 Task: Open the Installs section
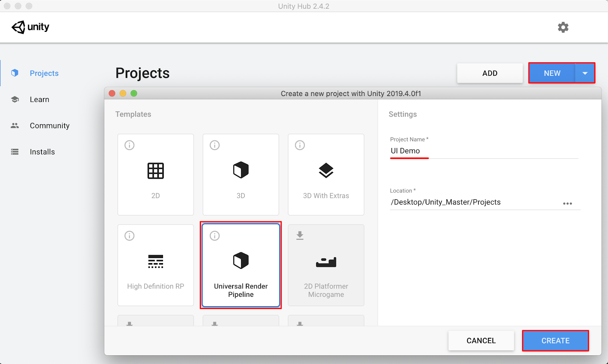click(x=42, y=152)
